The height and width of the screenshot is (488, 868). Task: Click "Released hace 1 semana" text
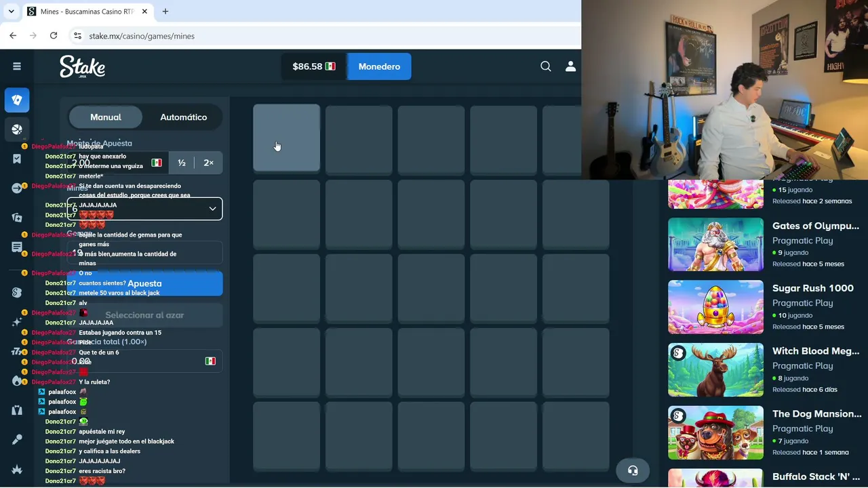click(810, 452)
